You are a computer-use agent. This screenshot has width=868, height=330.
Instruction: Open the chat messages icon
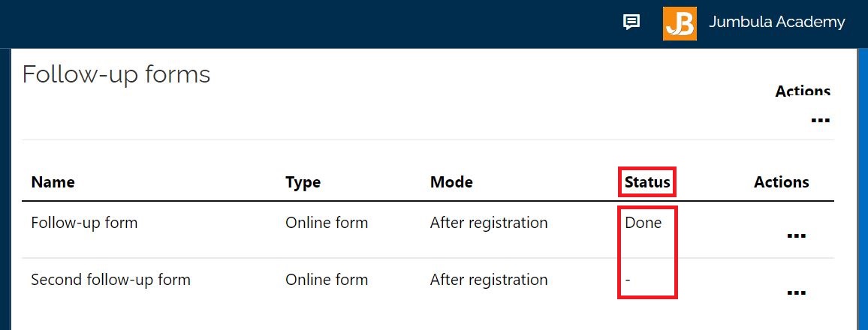pyautogui.click(x=631, y=22)
